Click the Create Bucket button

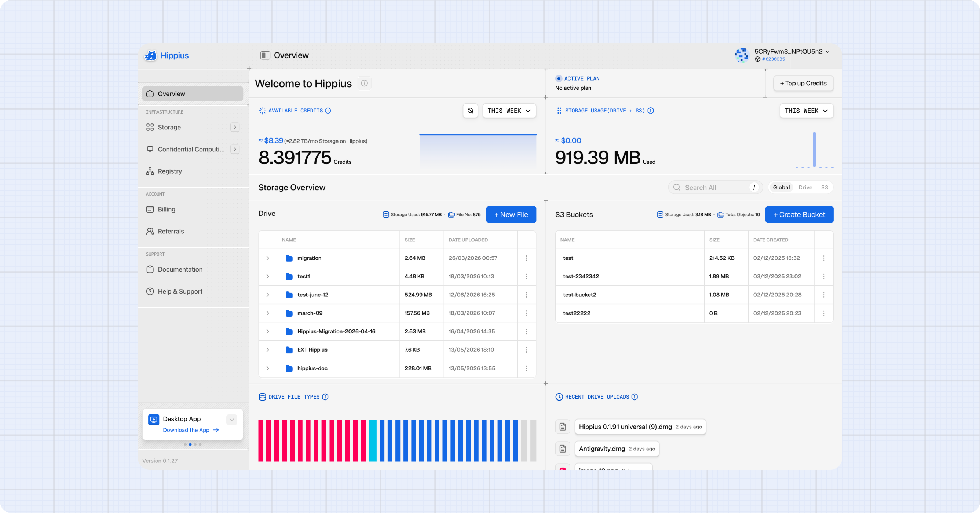(799, 215)
